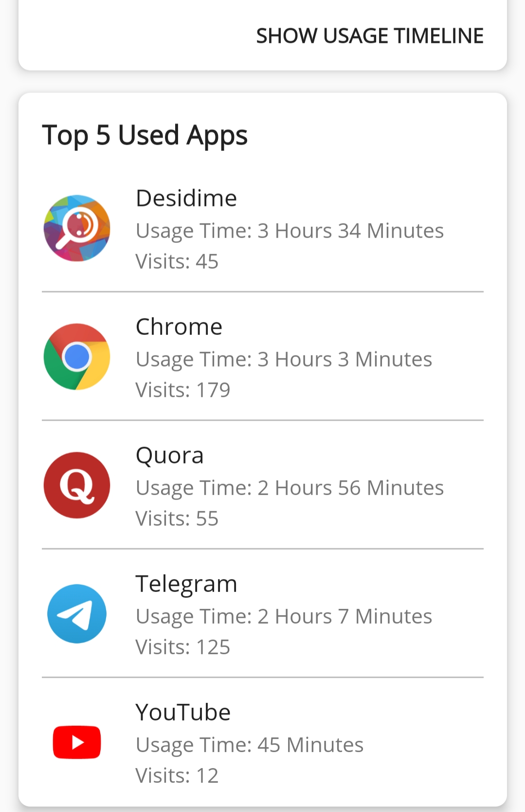525x812 pixels.
Task: Click Telegram Visits: 125 text
Action: [x=183, y=647]
